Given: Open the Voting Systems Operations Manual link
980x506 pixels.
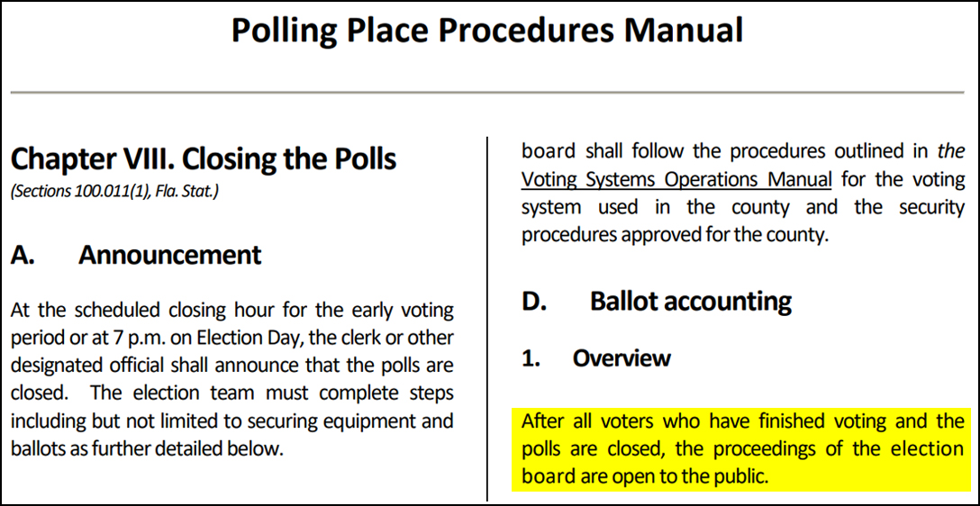Looking at the screenshot, I should [676, 179].
